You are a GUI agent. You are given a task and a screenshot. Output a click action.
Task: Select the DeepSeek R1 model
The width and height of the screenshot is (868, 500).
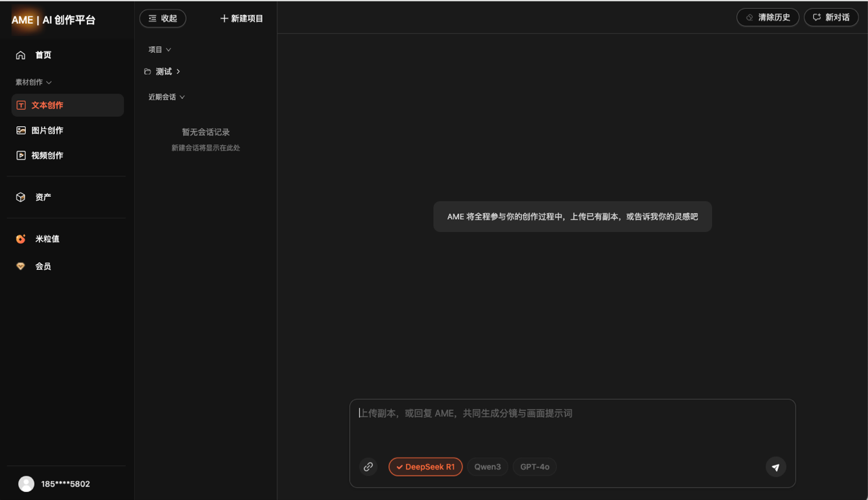coord(426,467)
